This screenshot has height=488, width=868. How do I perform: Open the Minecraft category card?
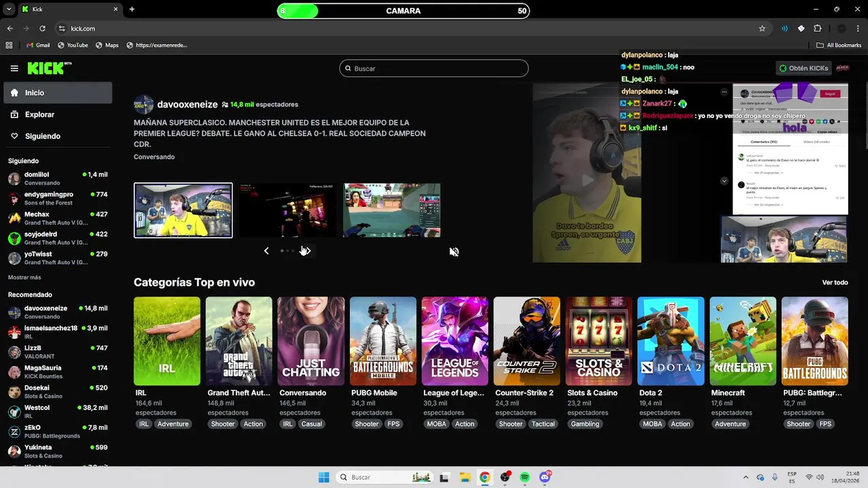(x=743, y=341)
